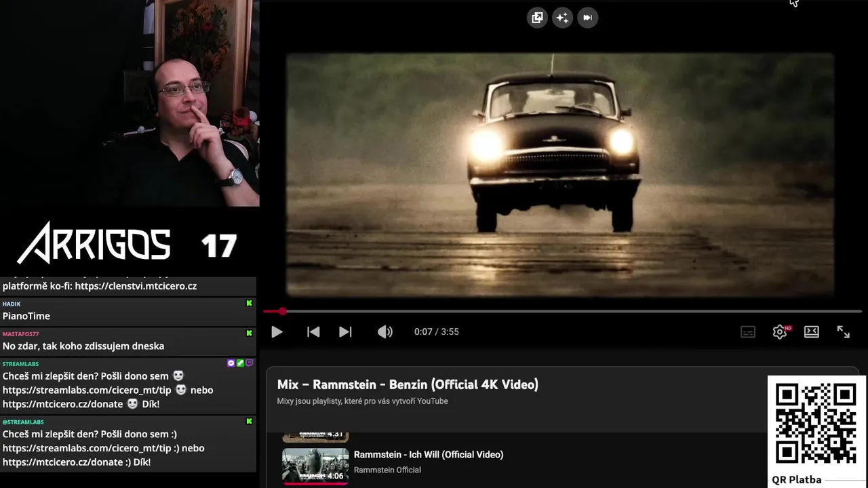Image resolution: width=868 pixels, height=488 pixels.
Task: Click the Mix – Rammstein – Benzin playlist title
Action: coord(408,384)
